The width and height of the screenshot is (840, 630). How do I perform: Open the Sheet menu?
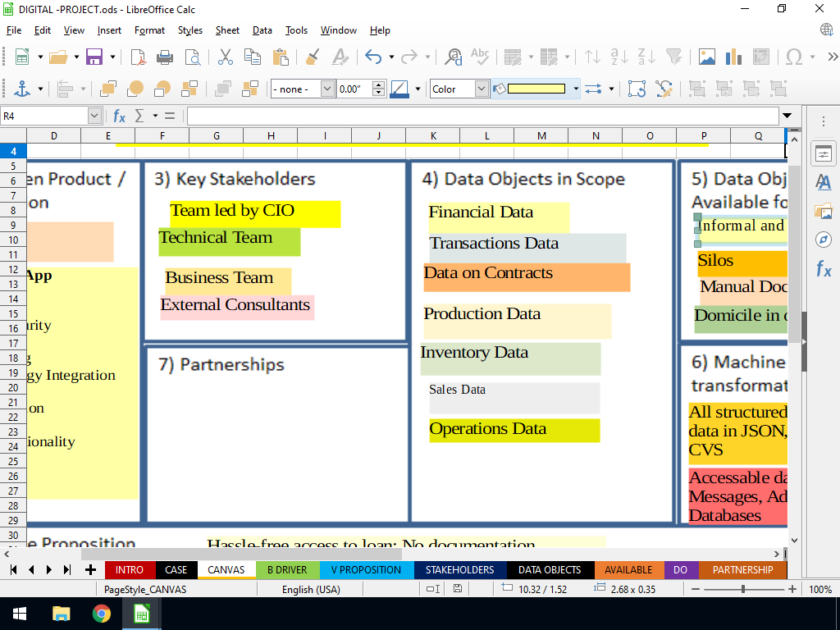pos(227,30)
